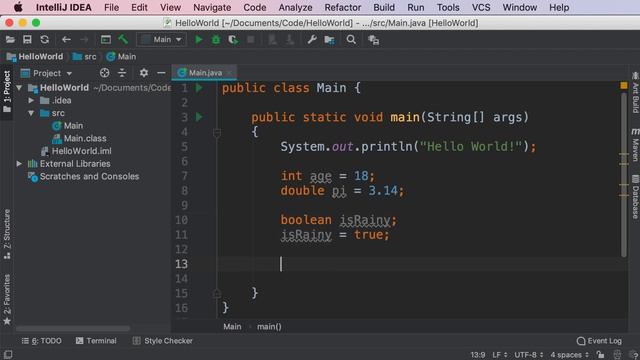Open Project panel gear settings
Screen dimensions: 640x360
[144, 73]
